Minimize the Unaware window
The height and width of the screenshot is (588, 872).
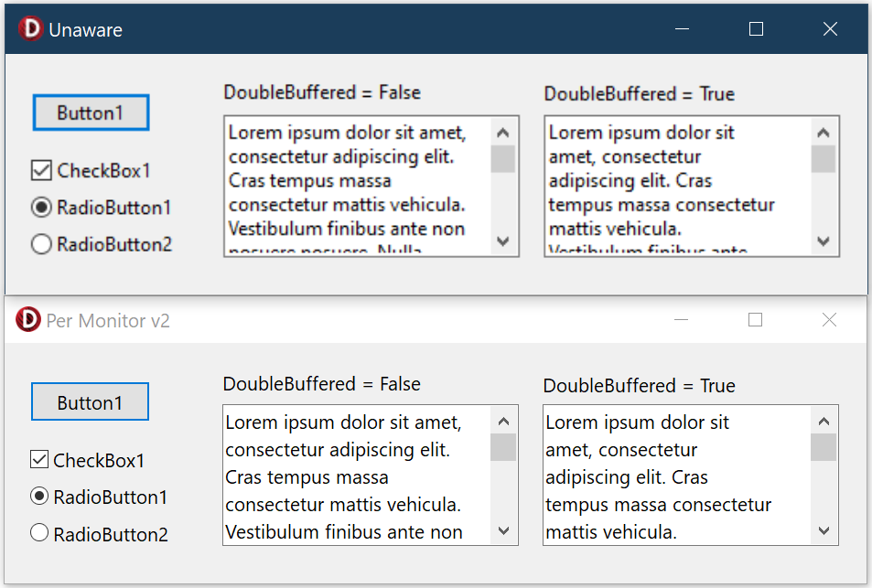(682, 29)
